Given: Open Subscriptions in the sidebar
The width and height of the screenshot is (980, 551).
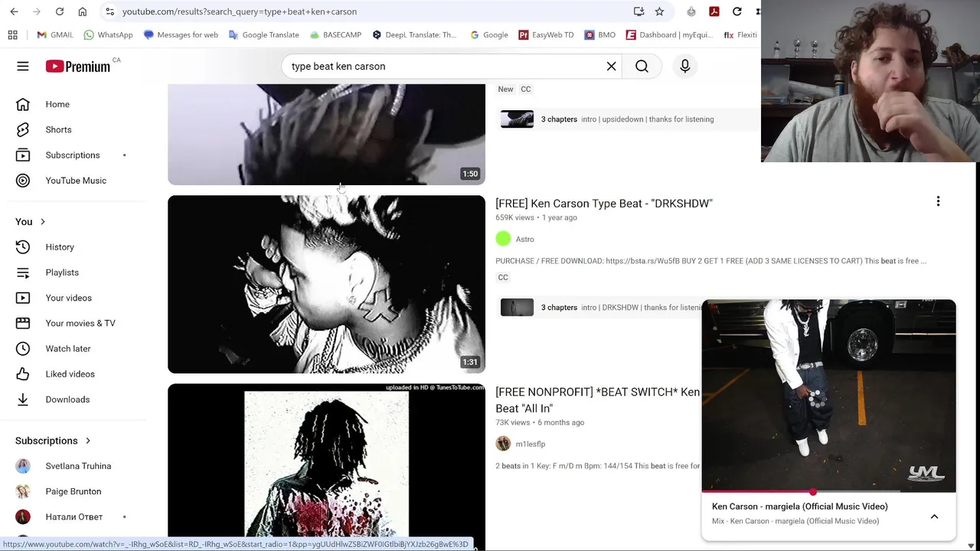Looking at the screenshot, I should point(73,155).
